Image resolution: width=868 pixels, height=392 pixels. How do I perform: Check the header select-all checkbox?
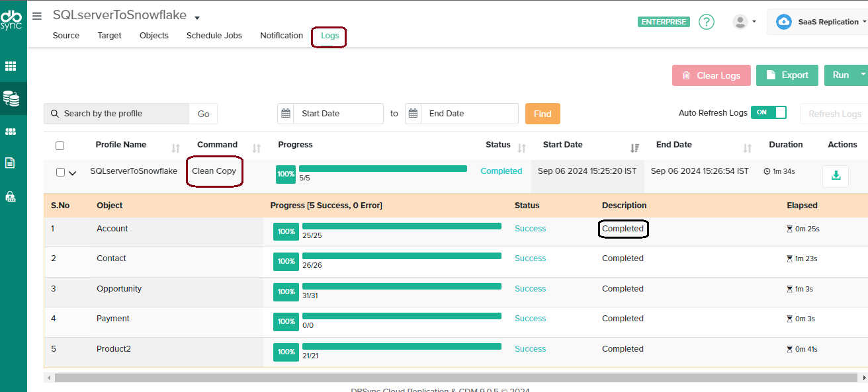pyautogui.click(x=60, y=145)
